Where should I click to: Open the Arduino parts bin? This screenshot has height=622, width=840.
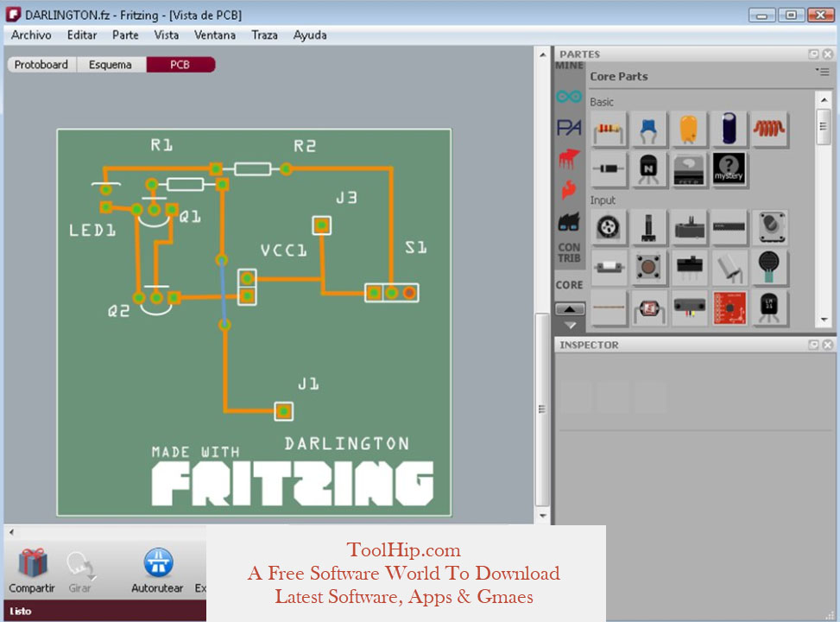[x=569, y=97]
